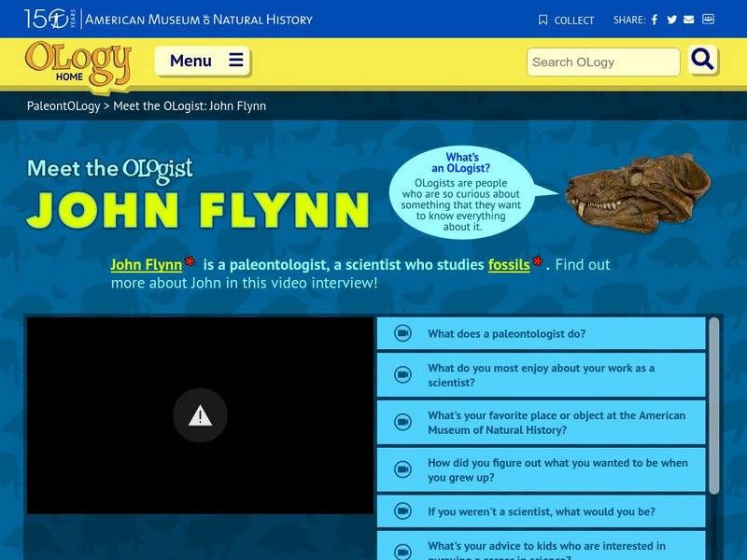747x560 pixels.
Task: Open the PaleontOLogy breadcrumb link
Action: coord(63,105)
